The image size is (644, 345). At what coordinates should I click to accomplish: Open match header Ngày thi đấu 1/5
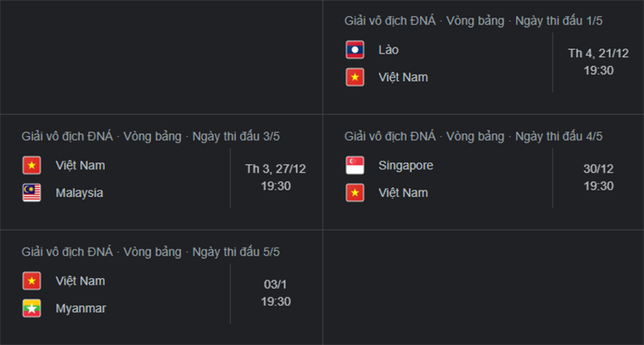(x=473, y=21)
